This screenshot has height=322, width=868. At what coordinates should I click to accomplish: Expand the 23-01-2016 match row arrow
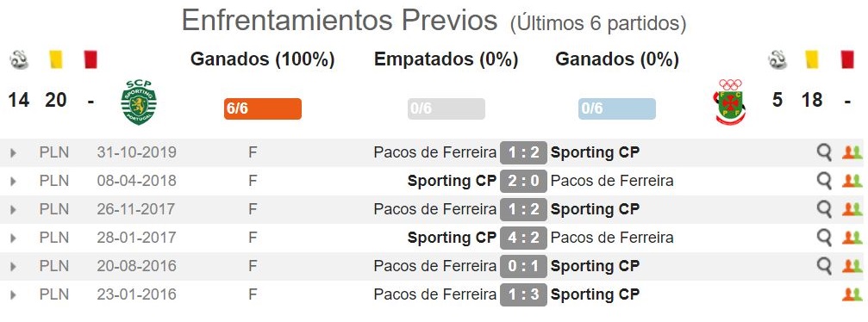coord(13,295)
